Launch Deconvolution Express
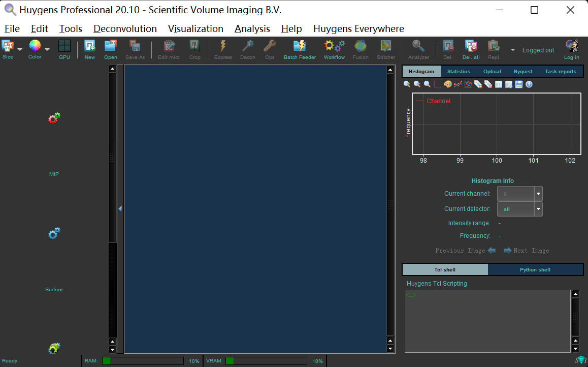Image resolution: width=588 pixels, height=367 pixels. point(223,46)
